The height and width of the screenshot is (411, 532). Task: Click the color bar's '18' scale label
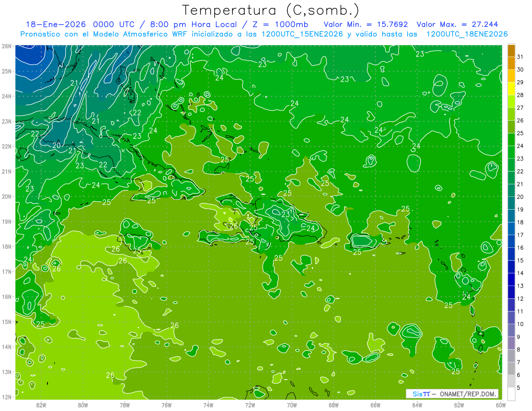point(520,222)
